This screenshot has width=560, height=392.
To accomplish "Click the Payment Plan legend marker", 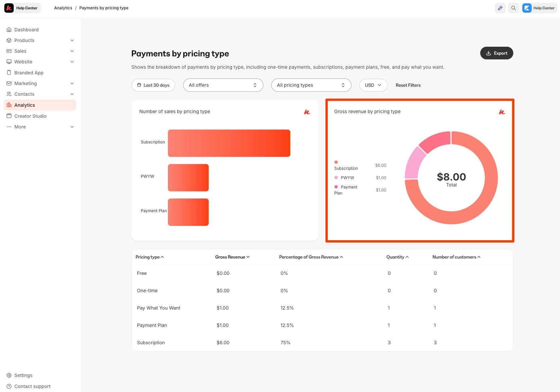I will point(336,187).
